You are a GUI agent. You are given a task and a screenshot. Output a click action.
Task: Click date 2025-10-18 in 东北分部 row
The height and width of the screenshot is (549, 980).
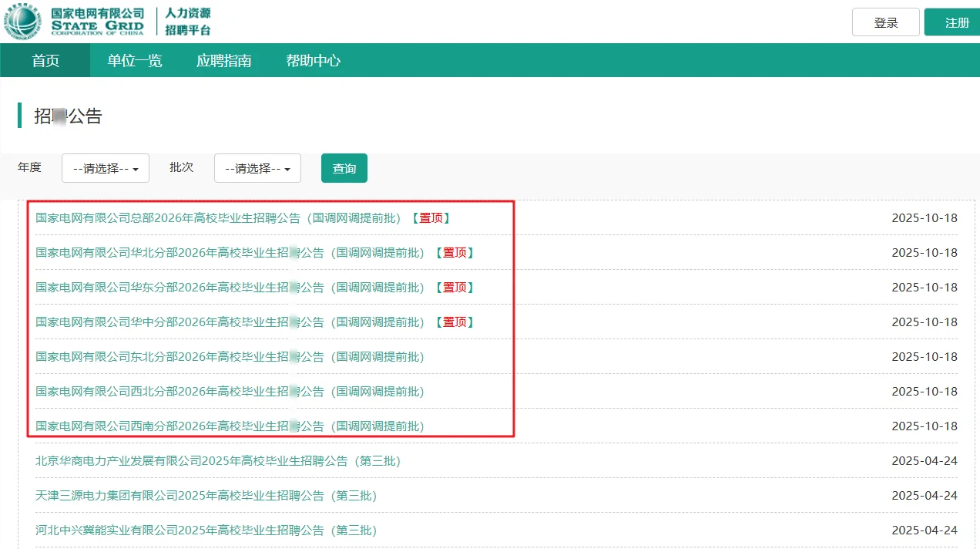[x=925, y=357]
